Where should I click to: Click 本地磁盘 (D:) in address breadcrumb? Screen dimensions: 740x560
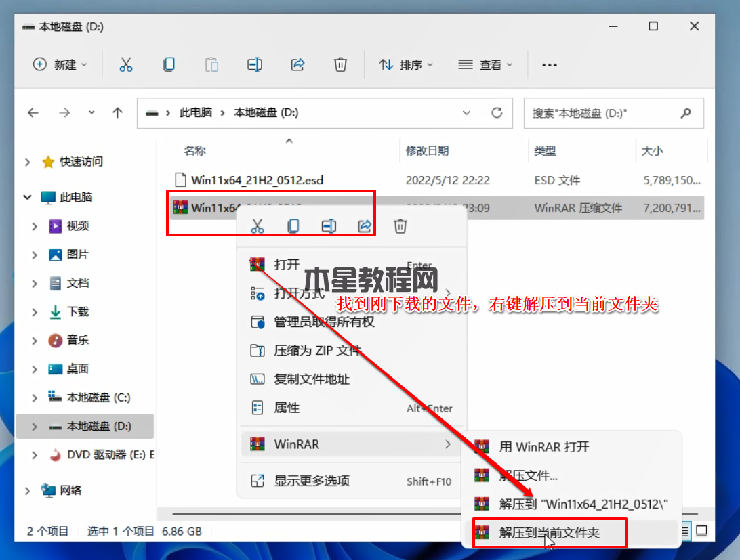coord(266,113)
